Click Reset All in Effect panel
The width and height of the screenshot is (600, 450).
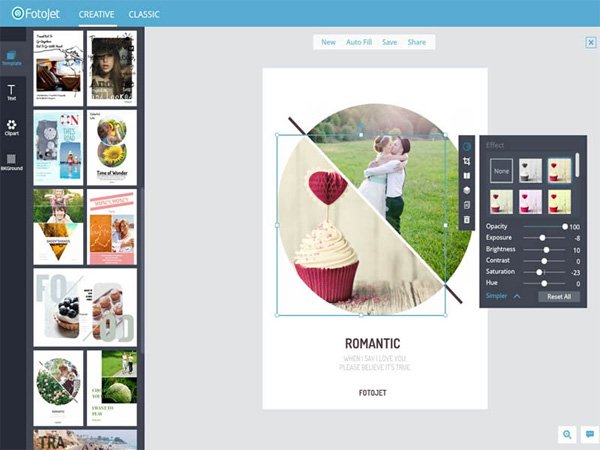(558, 297)
